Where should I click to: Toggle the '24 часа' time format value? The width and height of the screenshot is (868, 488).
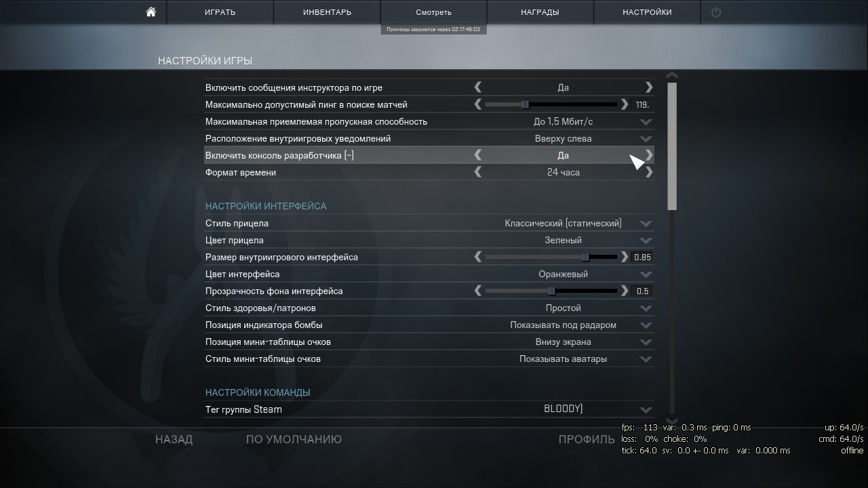(564, 172)
